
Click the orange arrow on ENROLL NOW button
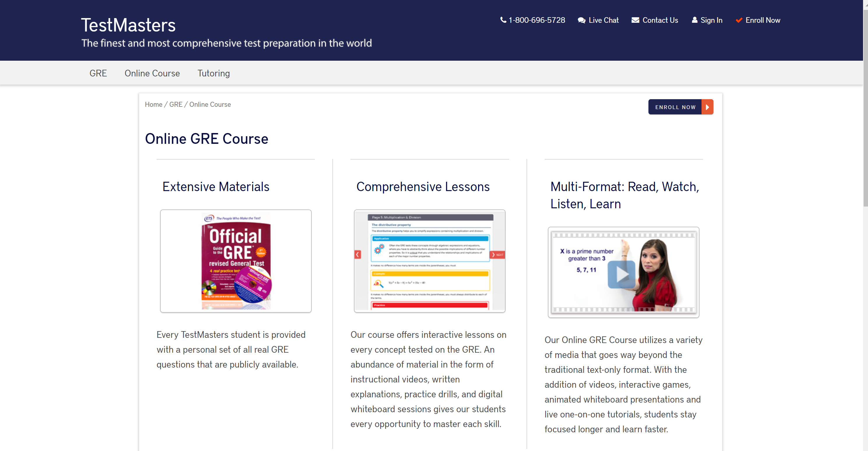coord(707,107)
